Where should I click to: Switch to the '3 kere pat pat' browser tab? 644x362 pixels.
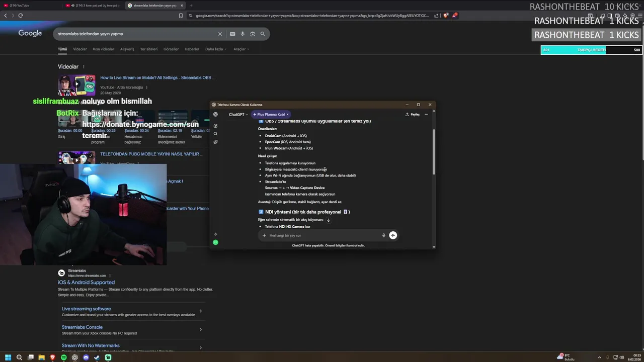coord(93,6)
